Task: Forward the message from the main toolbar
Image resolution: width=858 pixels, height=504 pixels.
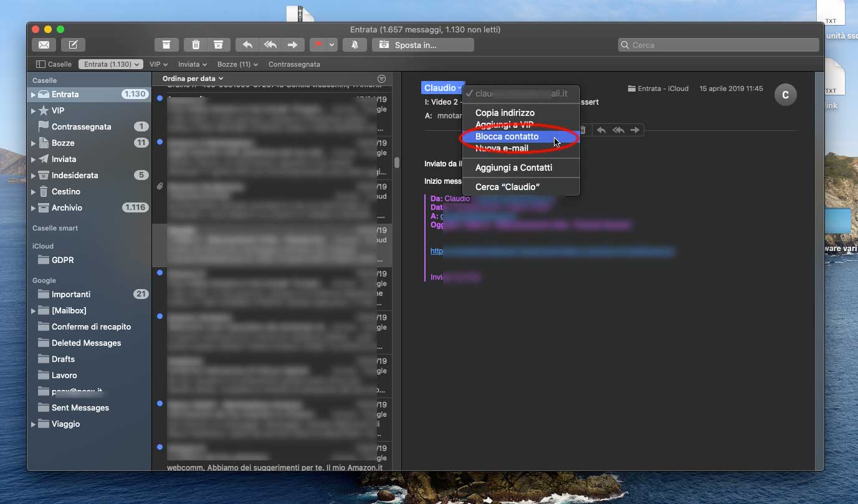Action: pyautogui.click(x=292, y=45)
